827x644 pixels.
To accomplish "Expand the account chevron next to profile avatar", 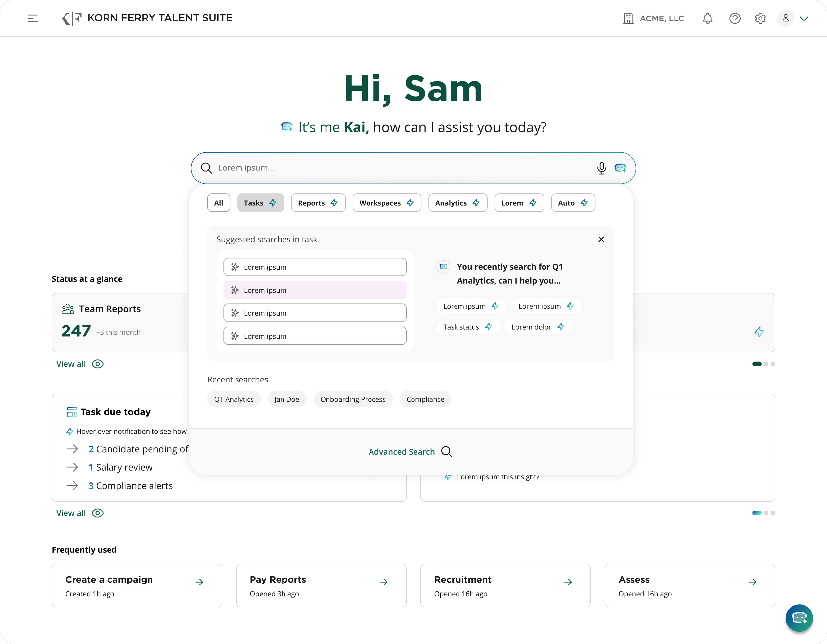I will click(805, 18).
